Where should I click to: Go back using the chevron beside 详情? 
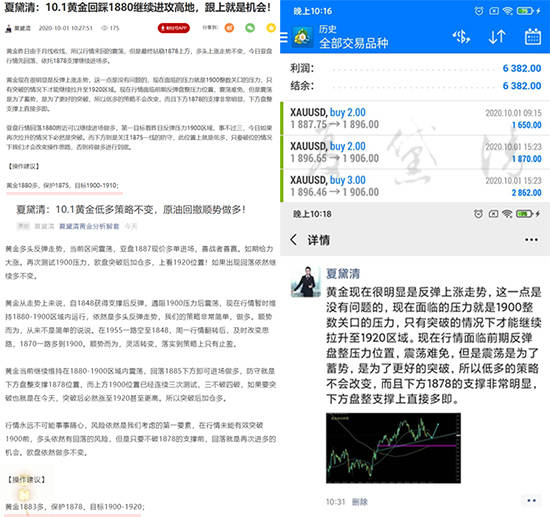[294, 240]
